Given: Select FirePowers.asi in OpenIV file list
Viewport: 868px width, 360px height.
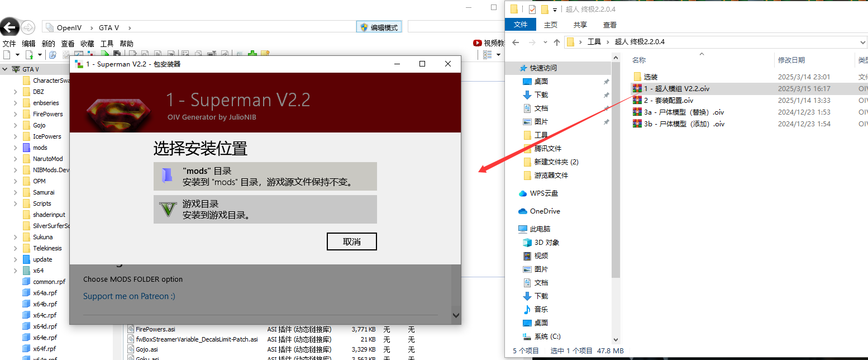Looking at the screenshot, I should pos(151,329).
